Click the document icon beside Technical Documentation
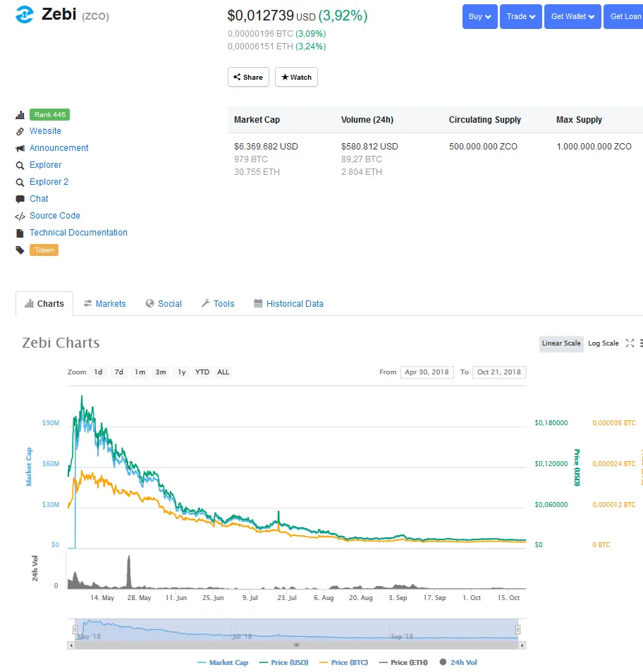This screenshot has width=643, height=672. [x=20, y=233]
